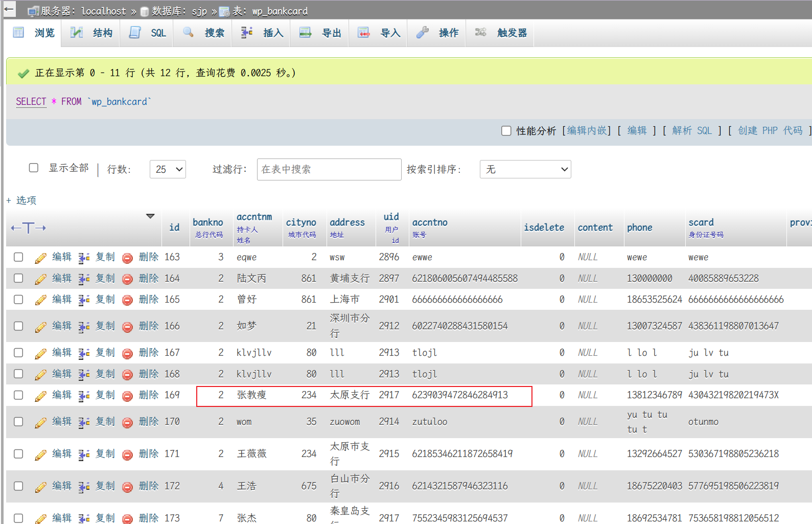Click the full texts toggle arrows icon
812x524 pixels.
28,228
